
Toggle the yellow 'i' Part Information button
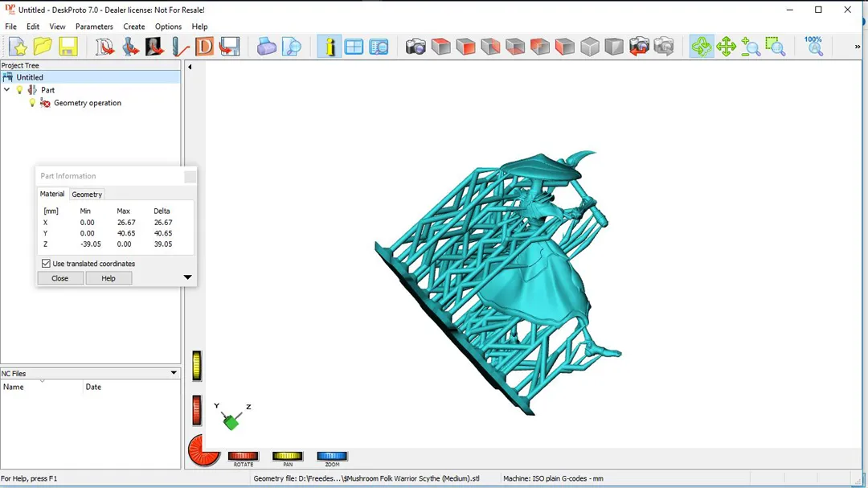point(330,47)
